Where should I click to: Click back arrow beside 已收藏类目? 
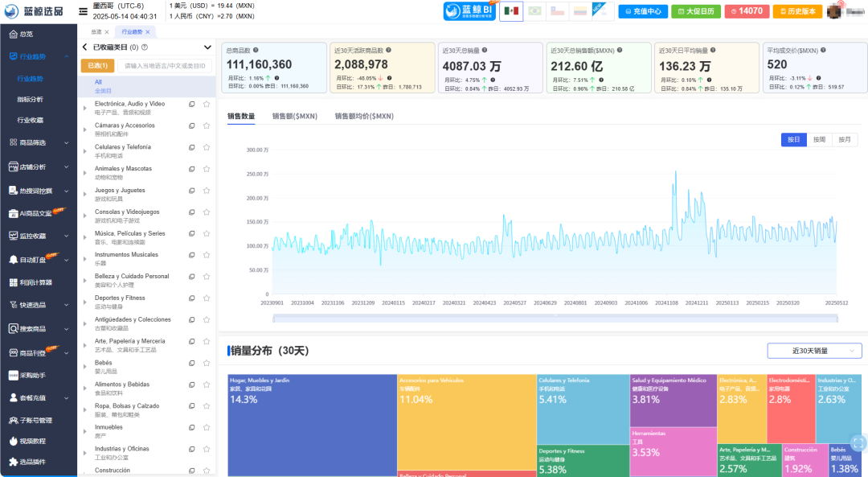pos(84,47)
